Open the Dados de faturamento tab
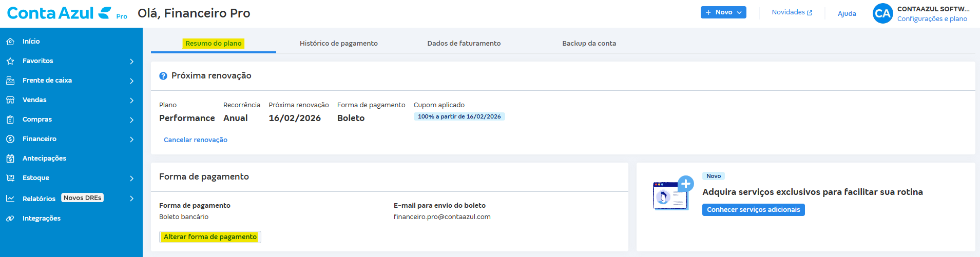Image resolution: width=980 pixels, height=257 pixels. (x=464, y=44)
